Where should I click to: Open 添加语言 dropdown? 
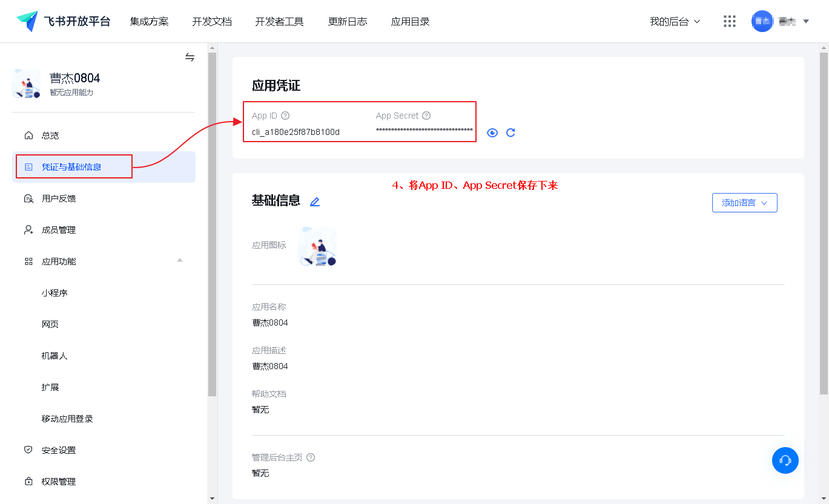(744, 203)
